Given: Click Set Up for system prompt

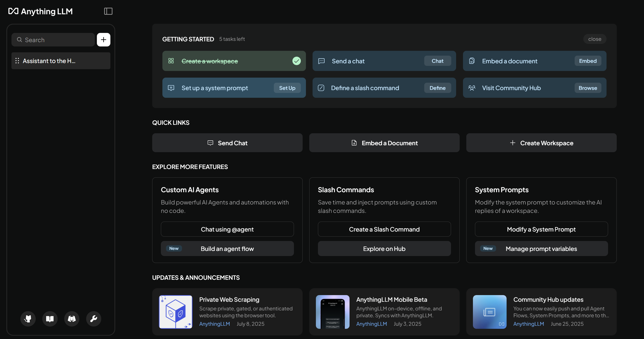Looking at the screenshot, I should tap(287, 88).
